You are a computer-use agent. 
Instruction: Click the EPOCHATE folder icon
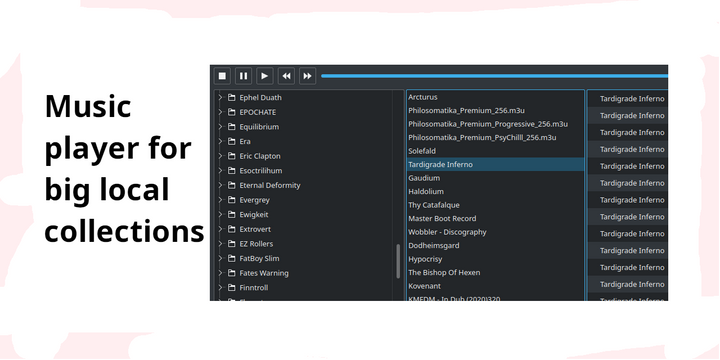(x=231, y=112)
